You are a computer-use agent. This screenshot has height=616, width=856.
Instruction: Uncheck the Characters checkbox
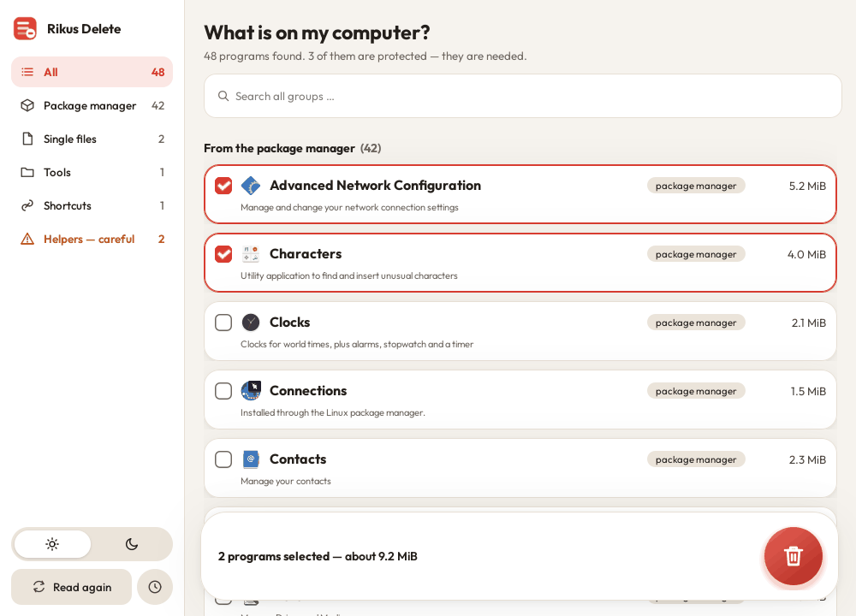pyautogui.click(x=223, y=254)
